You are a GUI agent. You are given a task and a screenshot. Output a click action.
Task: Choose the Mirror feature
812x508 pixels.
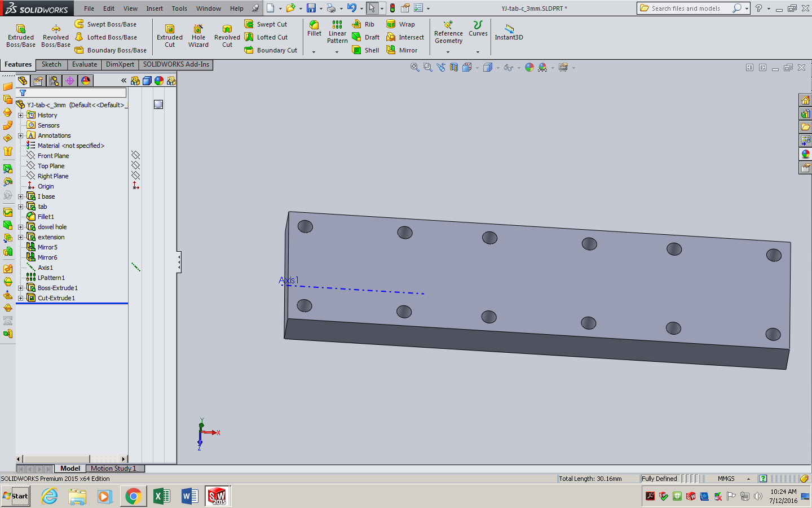coord(402,50)
